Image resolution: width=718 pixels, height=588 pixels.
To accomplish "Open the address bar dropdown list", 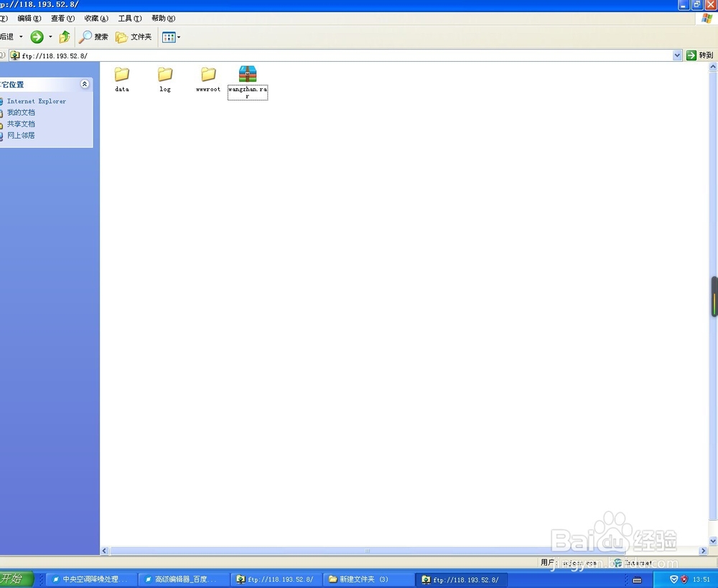I will point(677,55).
